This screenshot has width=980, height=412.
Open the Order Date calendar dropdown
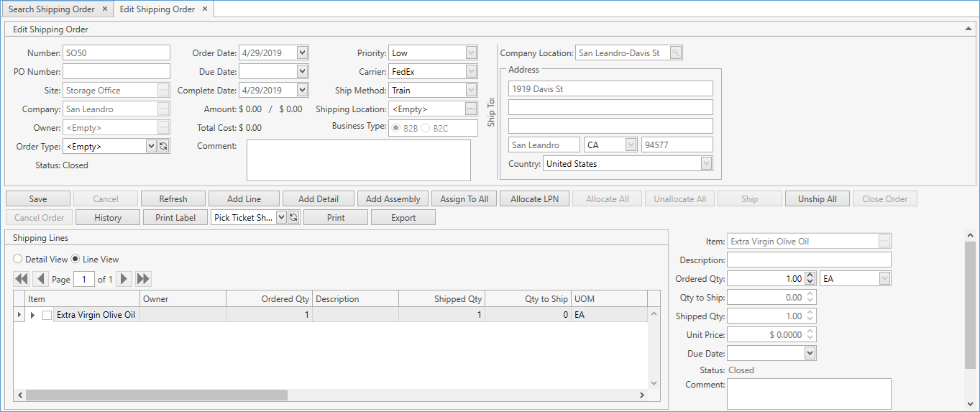point(302,52)
